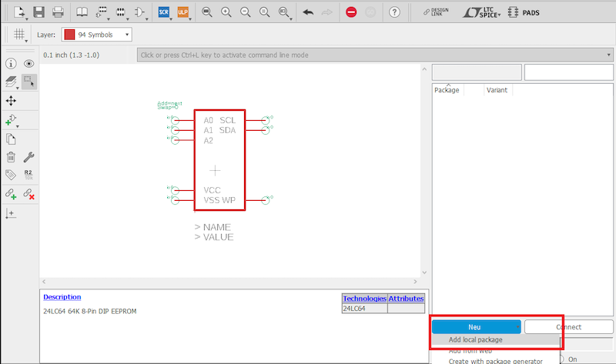Select the Copy tool
Screen dimensions: 616x364
click(x=11, y=139)
